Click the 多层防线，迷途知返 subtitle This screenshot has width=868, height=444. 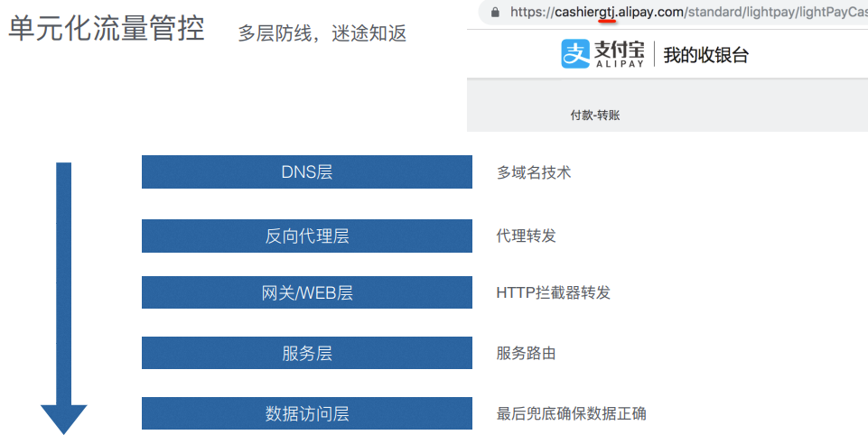322,33
